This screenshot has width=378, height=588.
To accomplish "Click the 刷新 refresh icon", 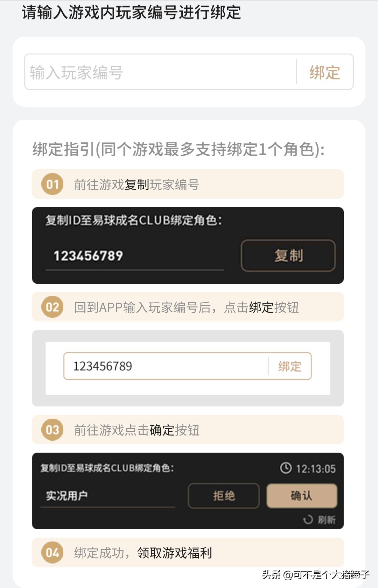I will tap(308, 520).
